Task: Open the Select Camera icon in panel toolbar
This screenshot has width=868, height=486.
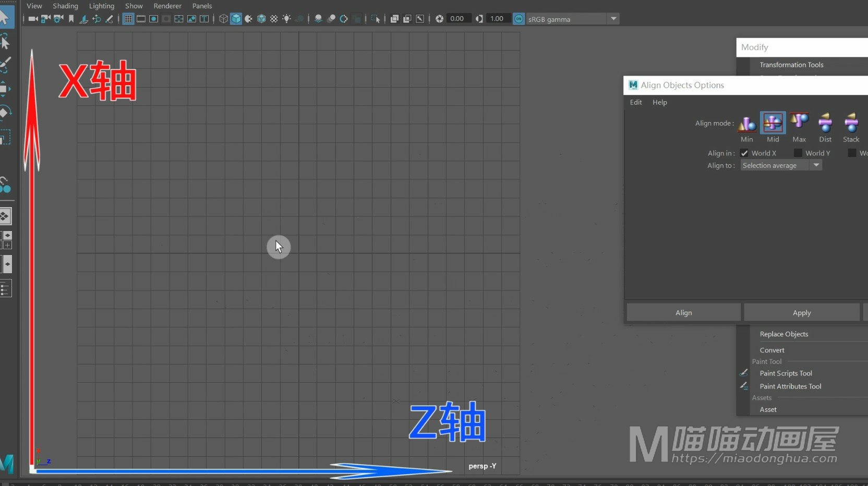Action: pyautogui.click(x=33, y=19)
